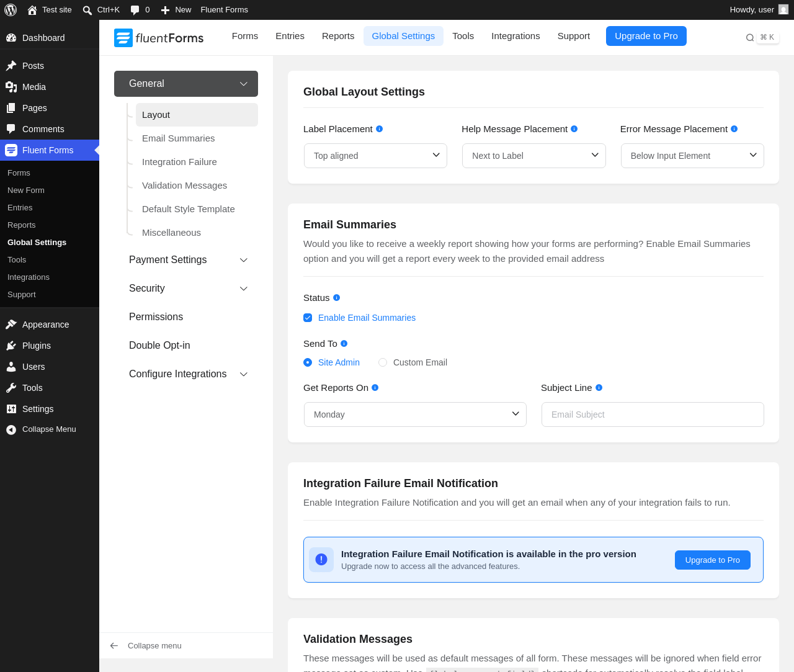794x672 pixels.
Task: Click the Dashboard gauge icon
Action: tap(11, 38)
